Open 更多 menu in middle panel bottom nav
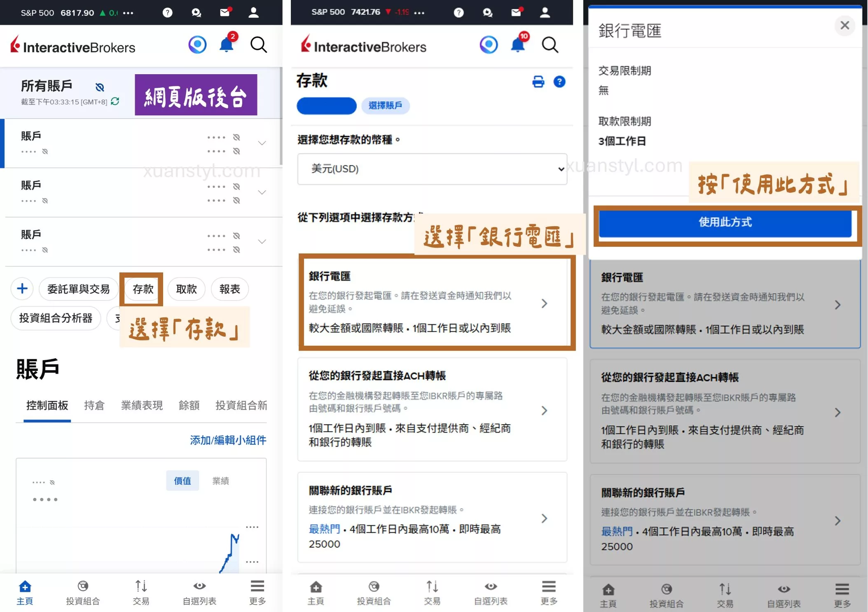This screenshot has height=612, width=868. tap(549, 593)
